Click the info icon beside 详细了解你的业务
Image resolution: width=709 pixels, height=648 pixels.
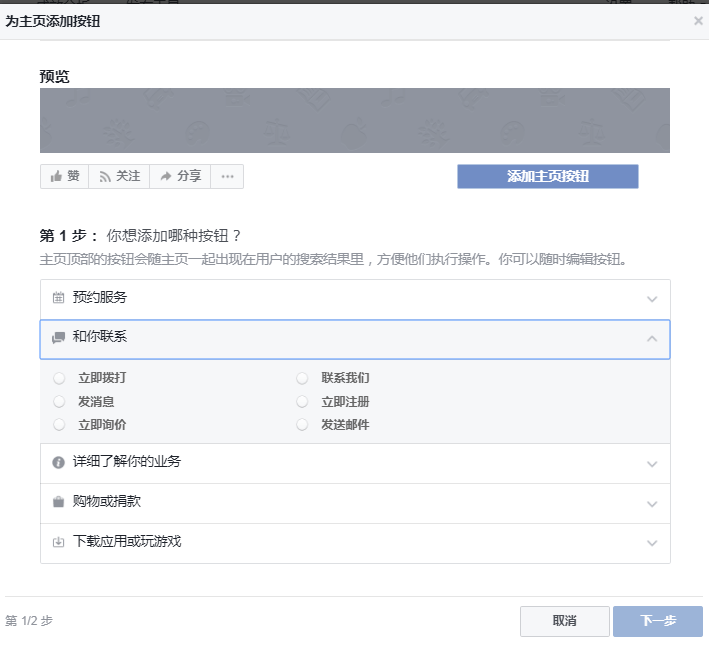coord(58,463)
